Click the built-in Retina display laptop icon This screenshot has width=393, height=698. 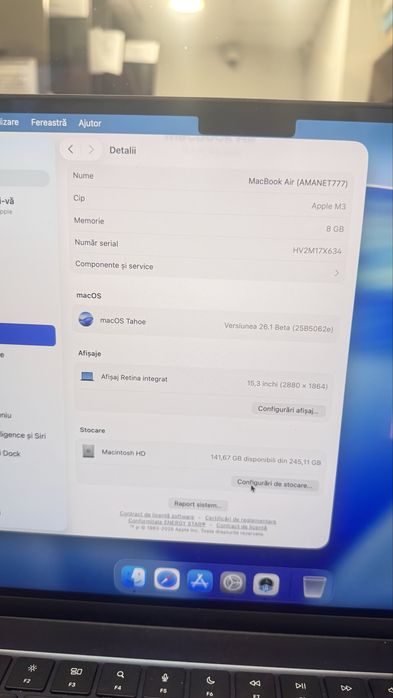point(87,377)
